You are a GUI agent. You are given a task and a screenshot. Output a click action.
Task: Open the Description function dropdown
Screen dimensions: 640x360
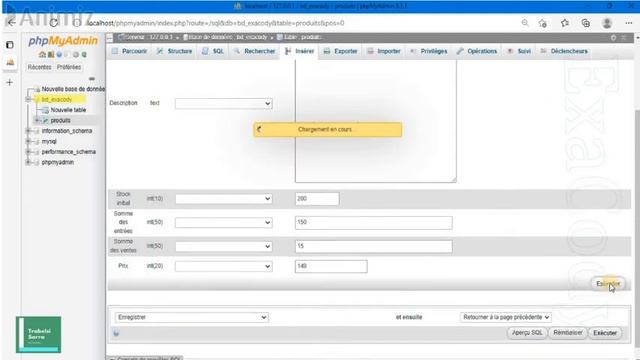click(224, 104)
